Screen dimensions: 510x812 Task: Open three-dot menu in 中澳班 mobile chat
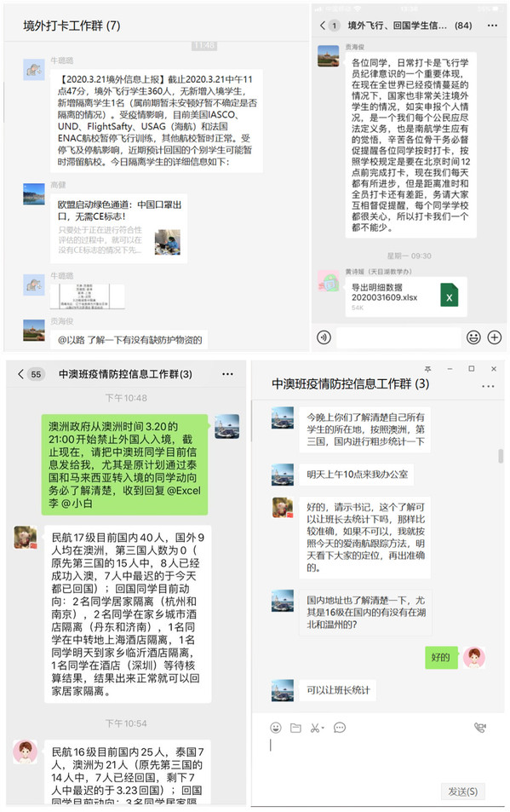click(227, 374)
